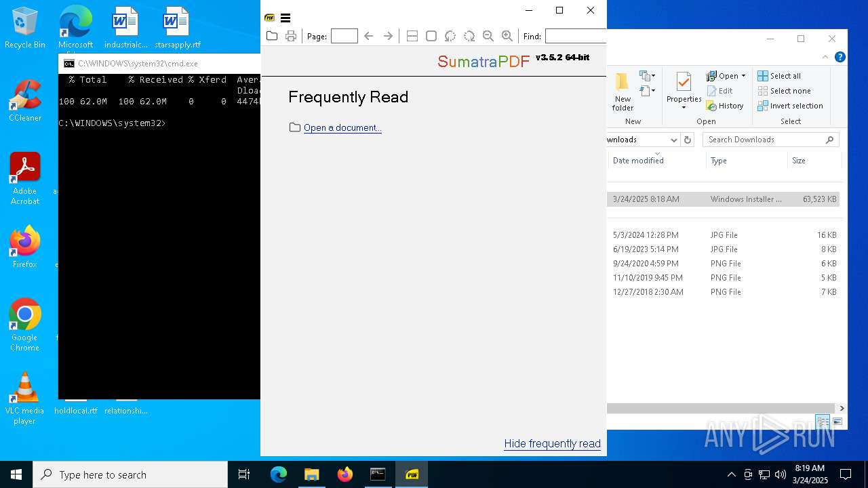Click Invert selection in Explorer

pos(790,106)
